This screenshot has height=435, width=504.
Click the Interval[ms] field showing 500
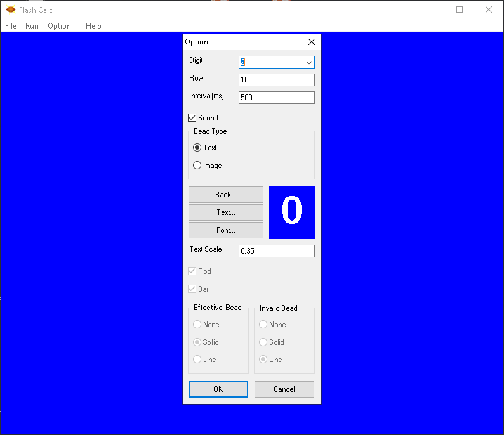point(276,98)
